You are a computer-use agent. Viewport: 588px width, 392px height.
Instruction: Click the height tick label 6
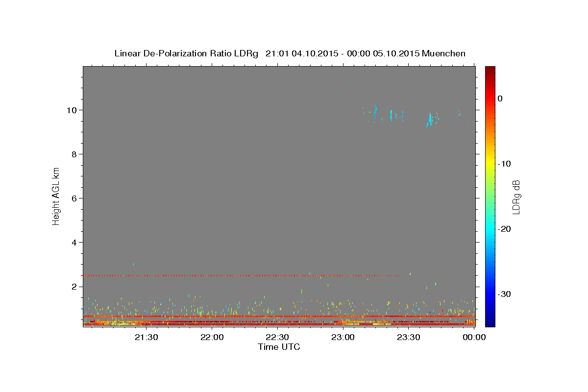(74, 198)
